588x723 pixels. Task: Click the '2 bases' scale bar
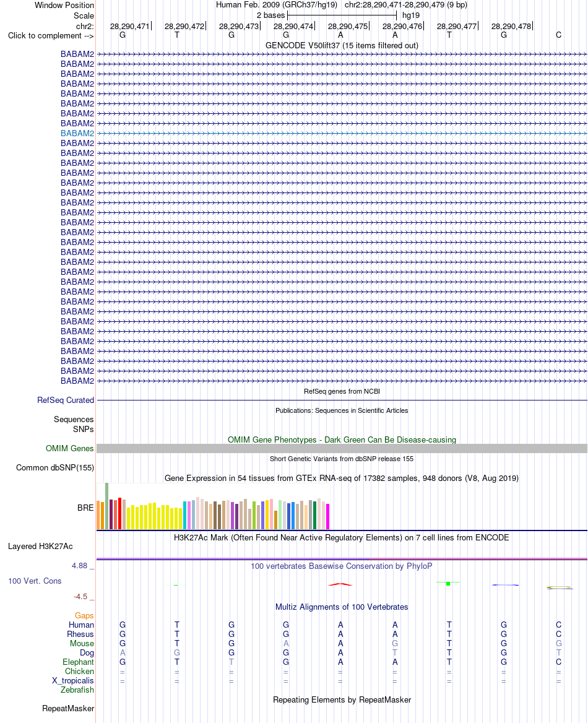pos(342,15)
